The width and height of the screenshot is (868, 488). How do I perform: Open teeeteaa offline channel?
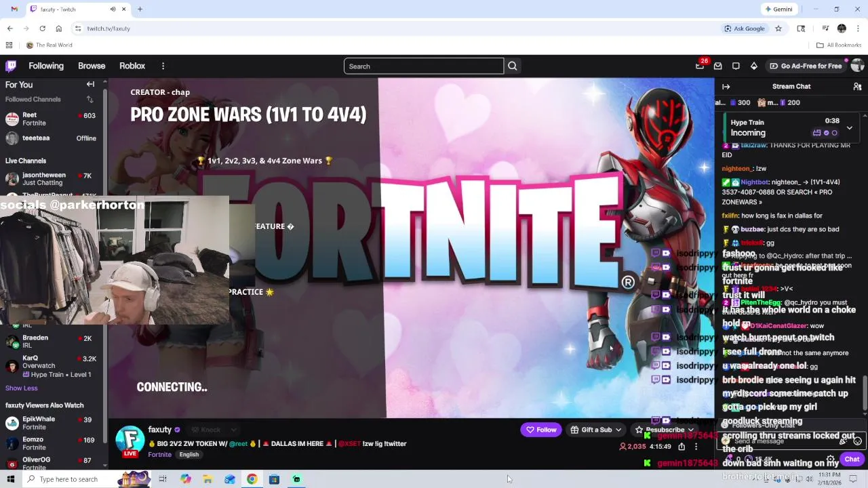[x=51, y=138]
